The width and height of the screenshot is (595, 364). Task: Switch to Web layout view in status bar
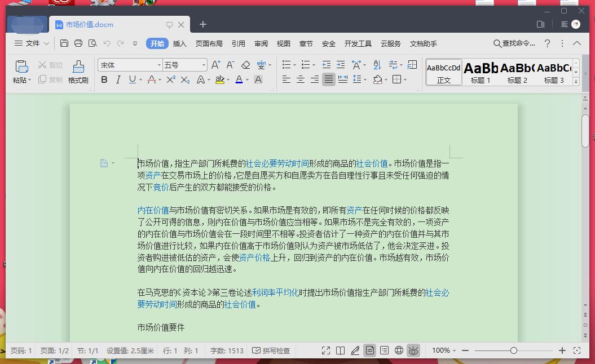(399, 350)
